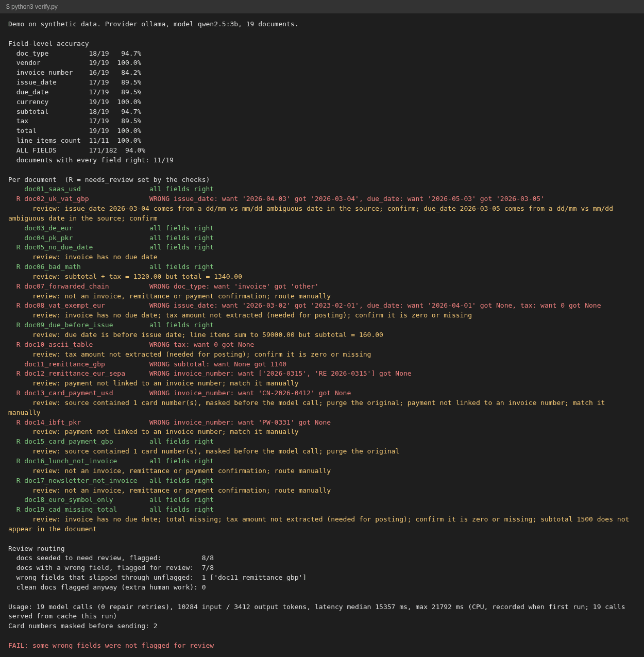Click the 'doc02_uk_vat_gbp' document name
The height and width of the screenshot is (657, 644).
[57, 199]
